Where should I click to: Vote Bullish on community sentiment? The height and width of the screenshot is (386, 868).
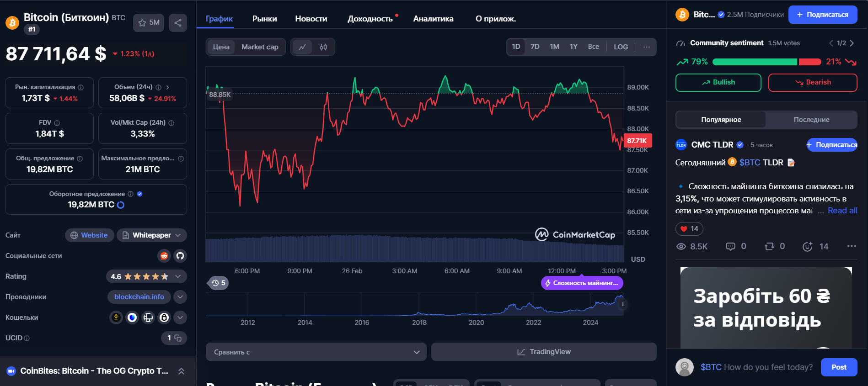pos(718,83)
